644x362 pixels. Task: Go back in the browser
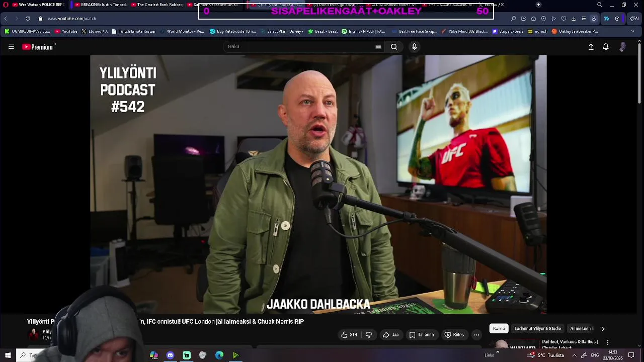6,19
